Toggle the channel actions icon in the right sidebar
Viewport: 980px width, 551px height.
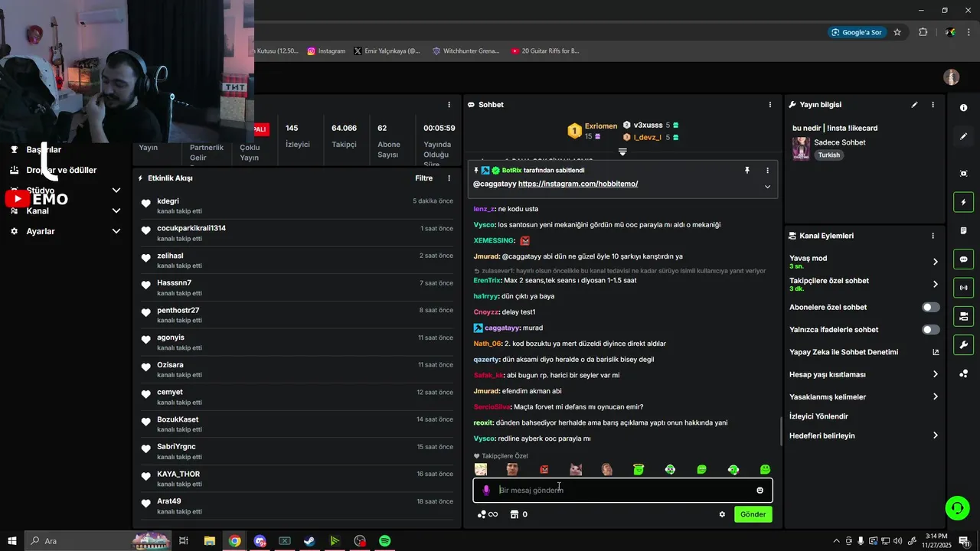pos(964,316)
